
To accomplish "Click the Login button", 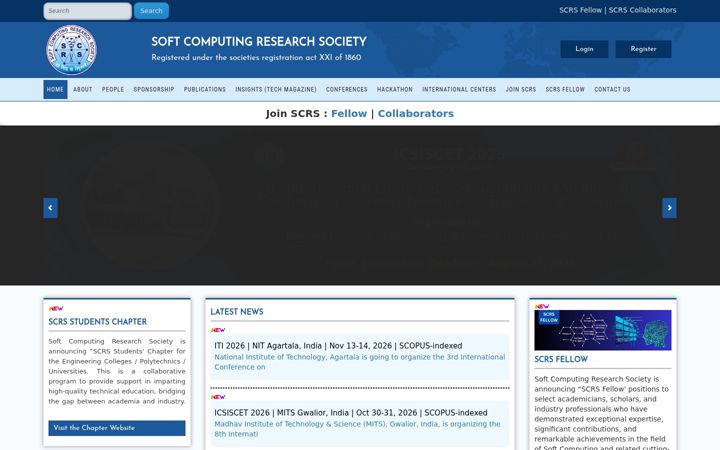I will pos(584,49).
